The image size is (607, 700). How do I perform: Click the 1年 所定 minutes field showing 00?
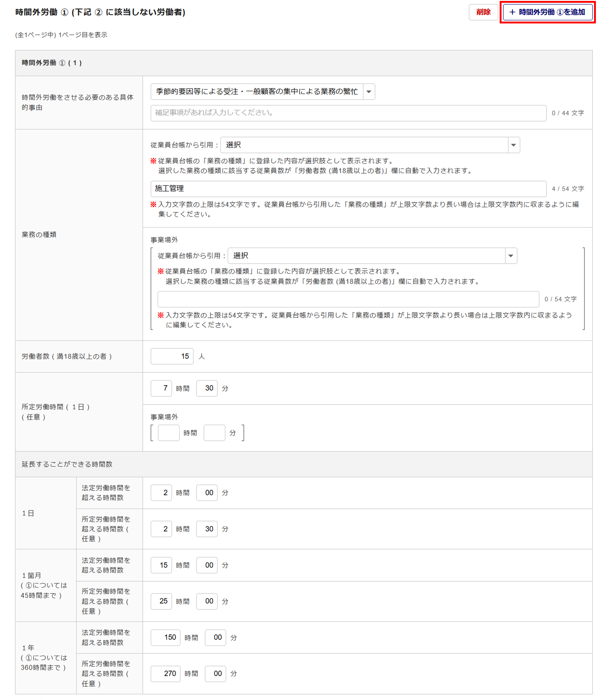(x=215, y=673)
